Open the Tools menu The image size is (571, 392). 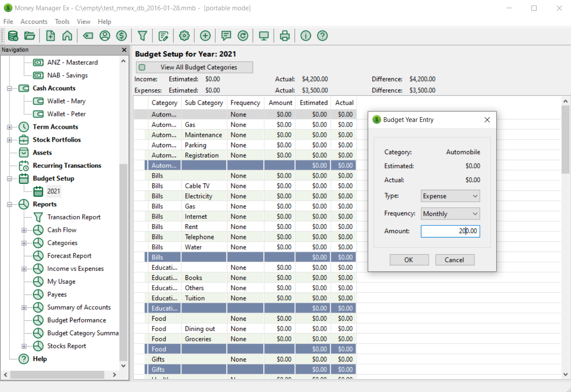62,21
